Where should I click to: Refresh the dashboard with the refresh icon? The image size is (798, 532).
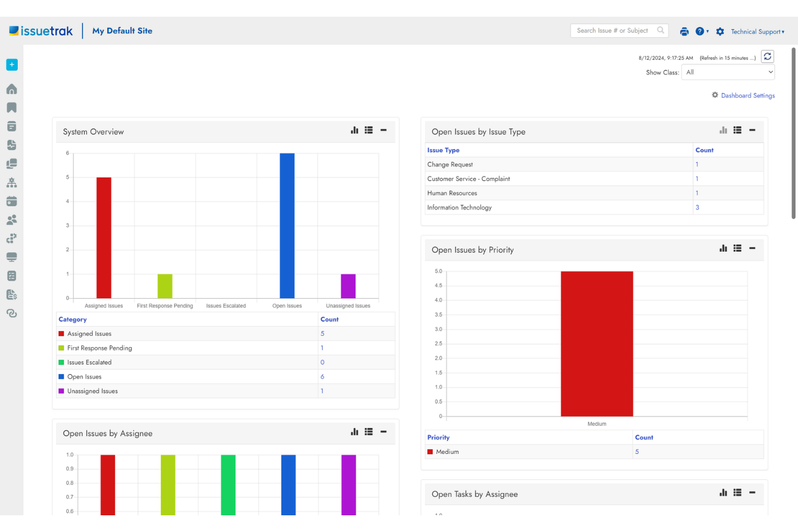point(767,56)
